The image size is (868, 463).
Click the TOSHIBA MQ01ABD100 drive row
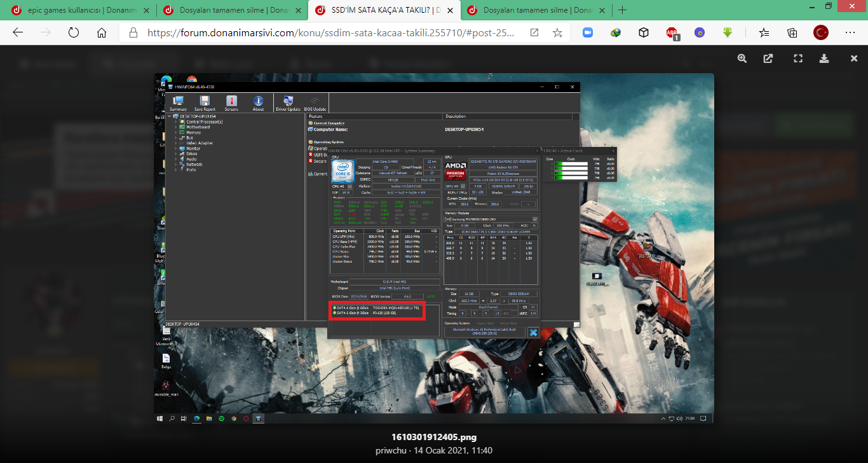[x=377, y=308]
